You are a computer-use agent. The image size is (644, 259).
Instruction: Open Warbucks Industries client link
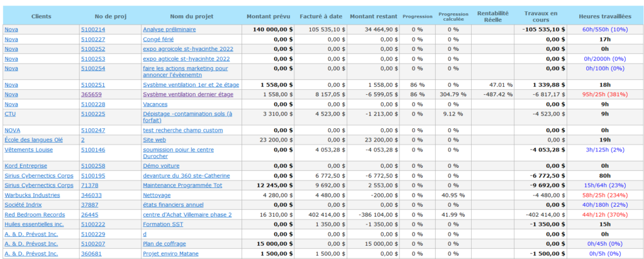pos(32,195)
